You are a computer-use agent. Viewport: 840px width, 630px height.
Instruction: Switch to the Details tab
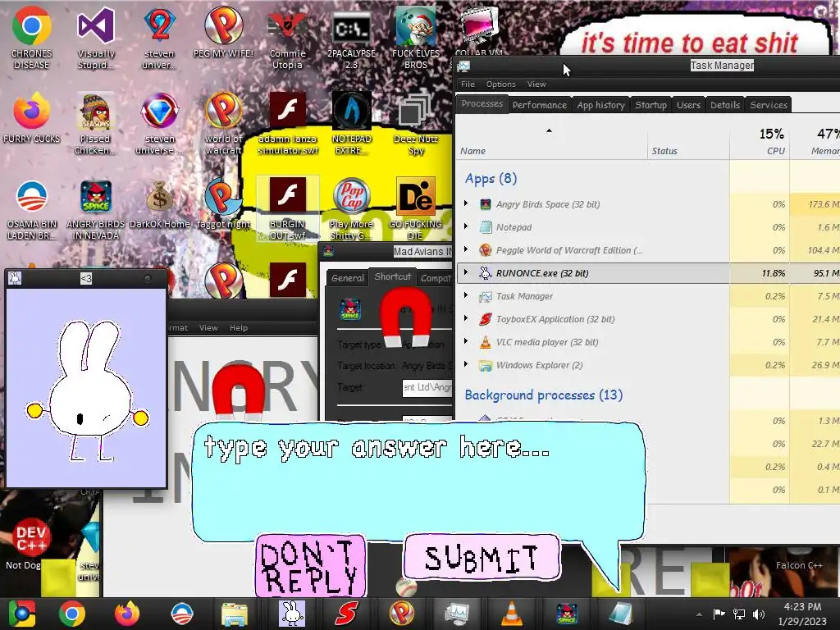click(x=725, y=105)
